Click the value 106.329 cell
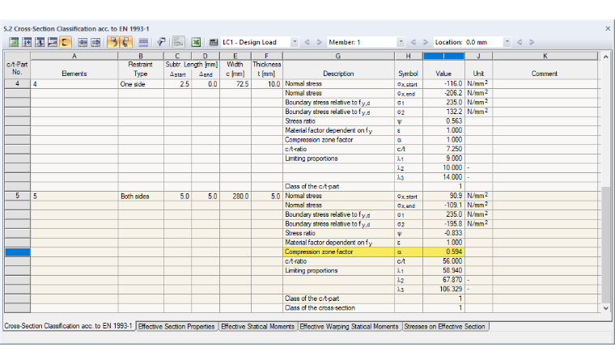This screenshot has width=615, height=364. tap(443, 289)
